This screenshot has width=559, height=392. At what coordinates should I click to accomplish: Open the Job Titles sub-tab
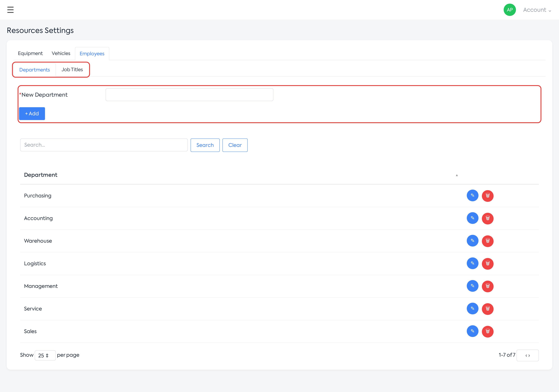tap(72, 70)
